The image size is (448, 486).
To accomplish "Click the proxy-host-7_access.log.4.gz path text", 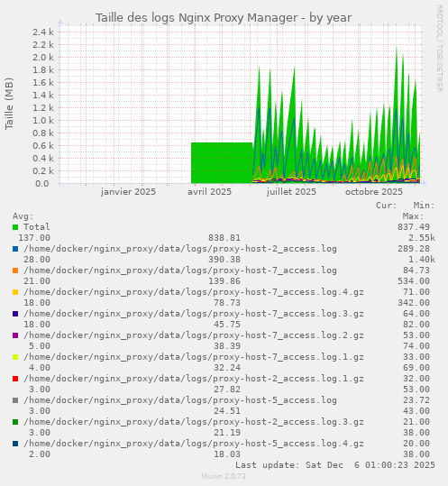I will pyautogui.click(x=194, y=292).
